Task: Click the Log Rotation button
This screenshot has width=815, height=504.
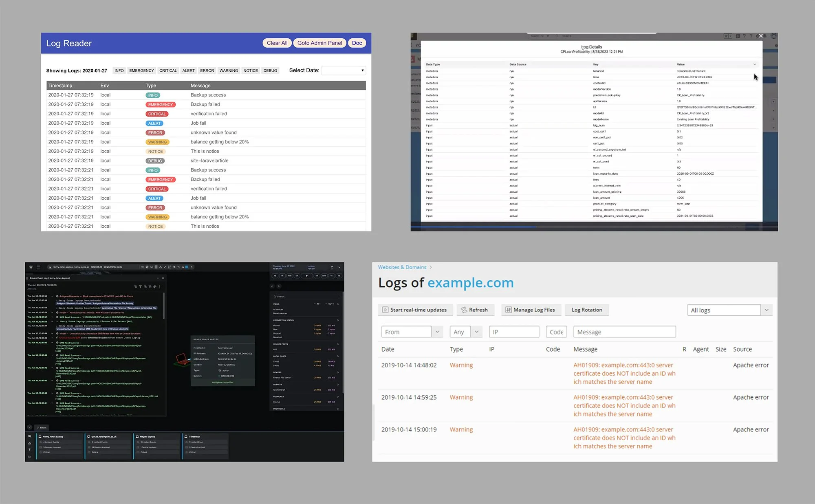Action: [586, 310]
